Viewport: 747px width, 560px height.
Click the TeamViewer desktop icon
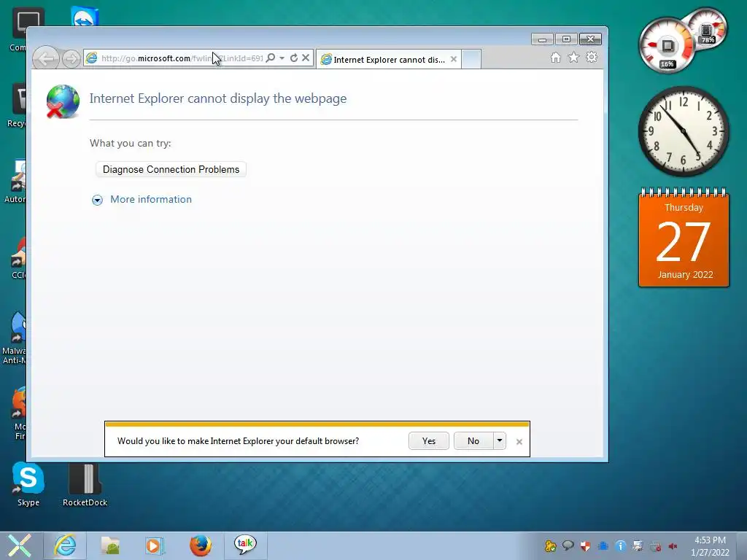85,17
